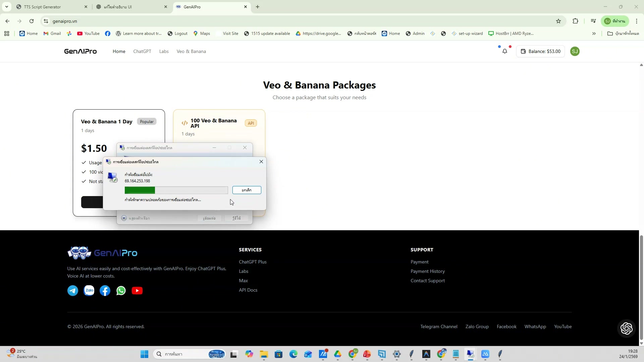Viewport: 644px width, 362px height.
Task: Open the Zalo social icon in footer
Action: (89, 291)
